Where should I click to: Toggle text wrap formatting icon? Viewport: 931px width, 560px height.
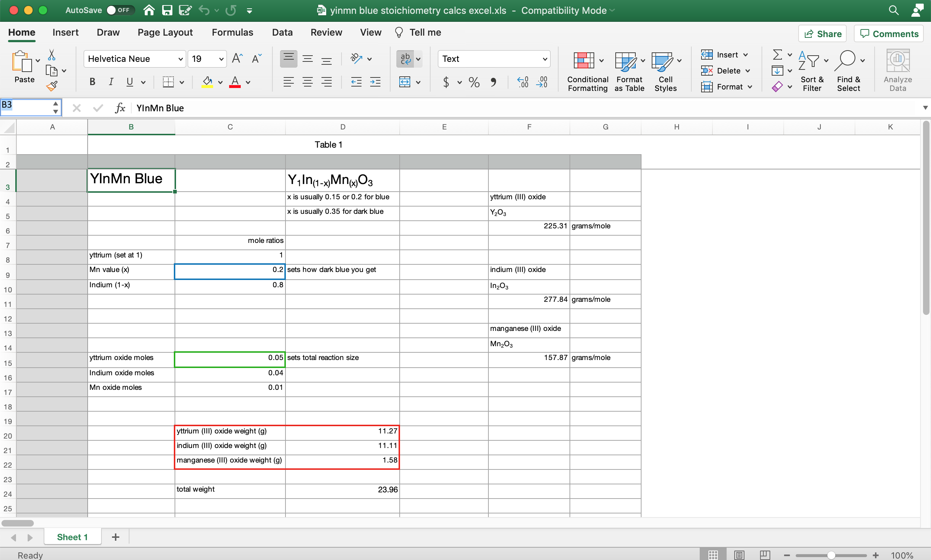[405, 59]
